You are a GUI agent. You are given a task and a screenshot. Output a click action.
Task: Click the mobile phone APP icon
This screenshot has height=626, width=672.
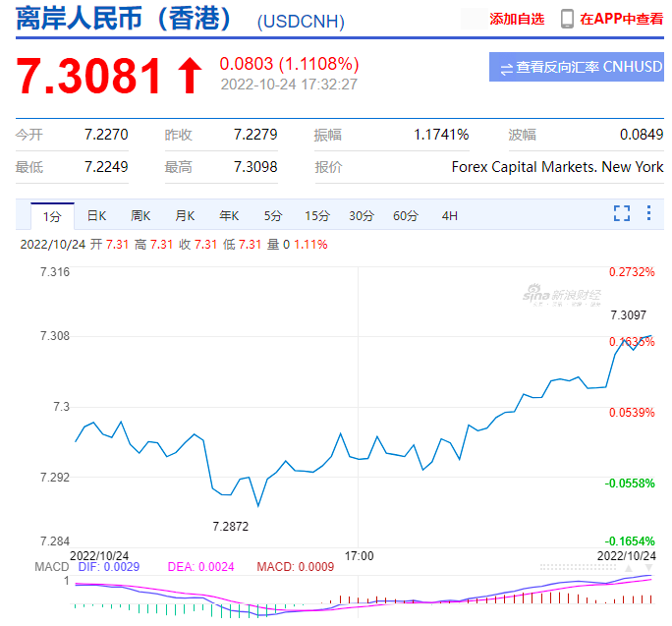click(x=567, y=19)
